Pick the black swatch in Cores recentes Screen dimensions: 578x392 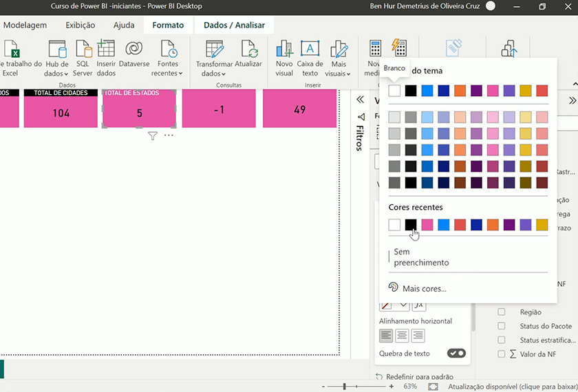click(411, 225)
